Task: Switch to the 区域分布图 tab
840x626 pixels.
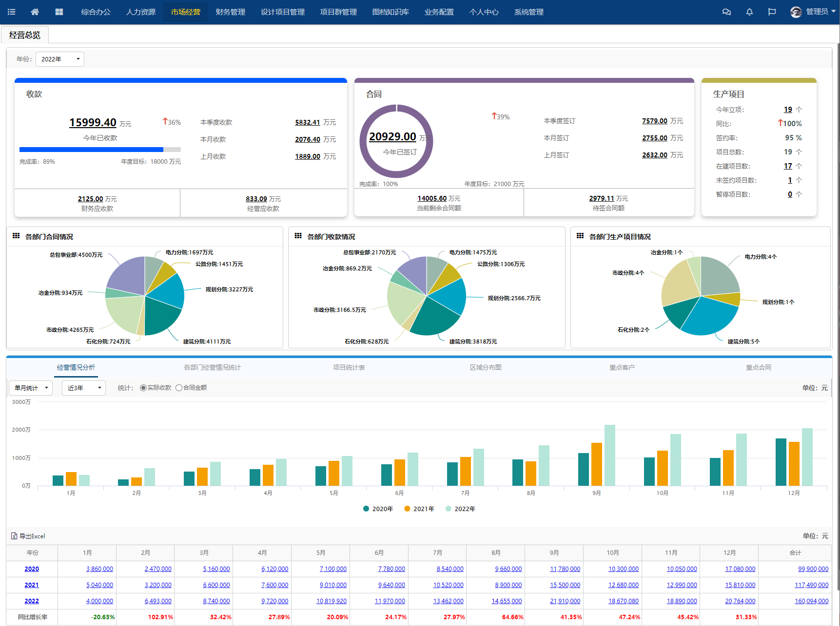Action: (x=486, y=367)
